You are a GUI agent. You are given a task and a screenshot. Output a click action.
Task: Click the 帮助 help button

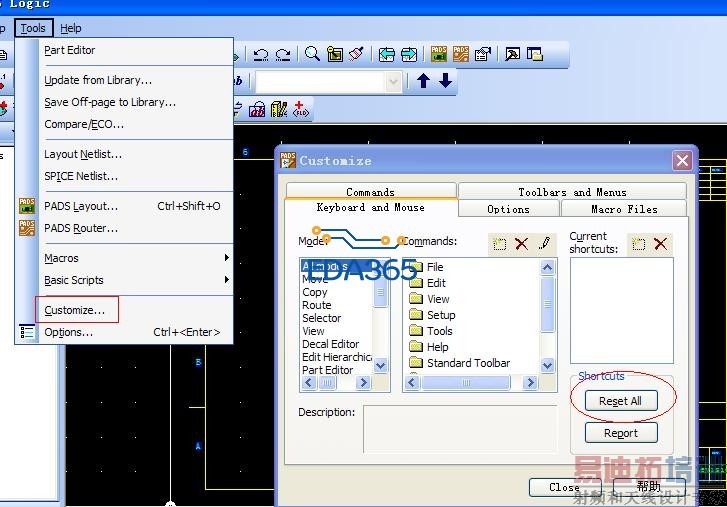pos(649,487)
